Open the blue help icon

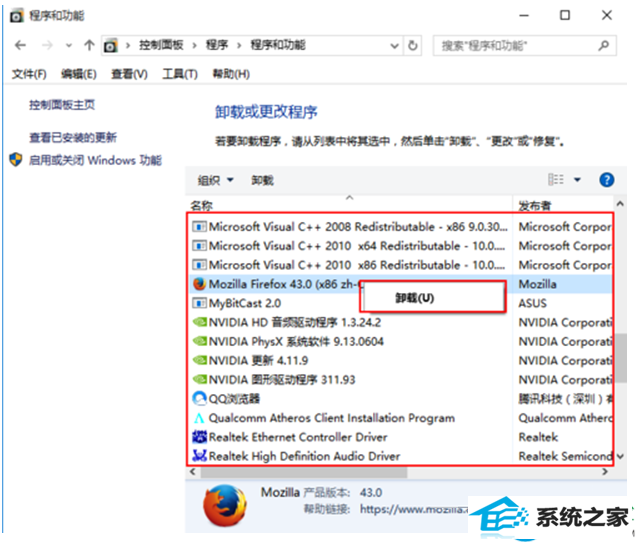coord(607,180)
